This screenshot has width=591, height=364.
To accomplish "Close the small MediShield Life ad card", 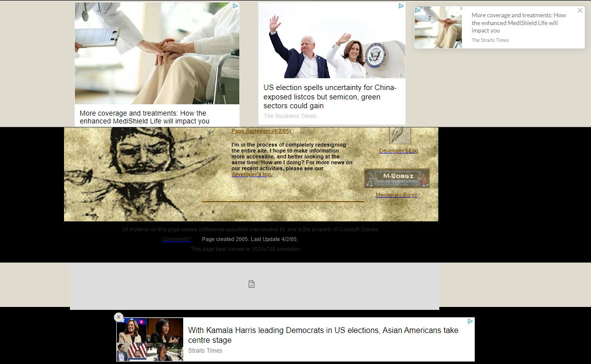I will (x=580, y=10).
